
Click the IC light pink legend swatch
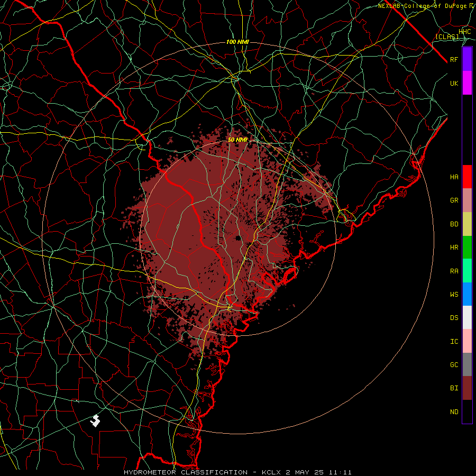point(467,341)
